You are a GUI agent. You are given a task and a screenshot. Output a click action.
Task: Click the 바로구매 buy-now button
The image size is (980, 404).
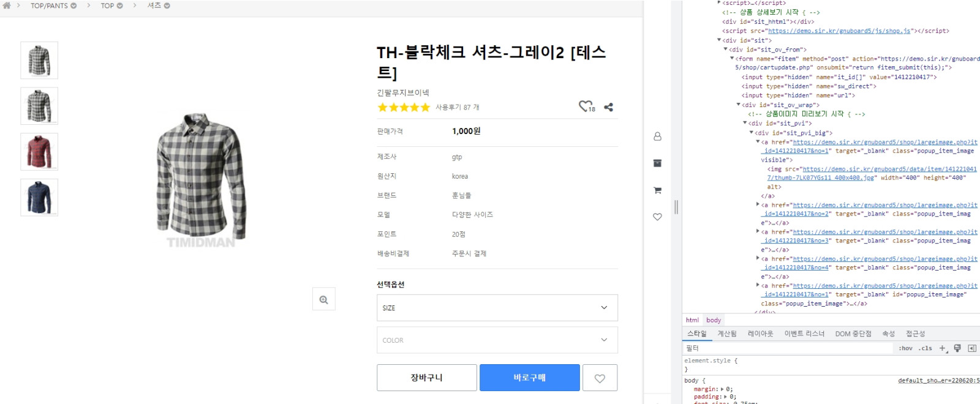coord(530,378)
